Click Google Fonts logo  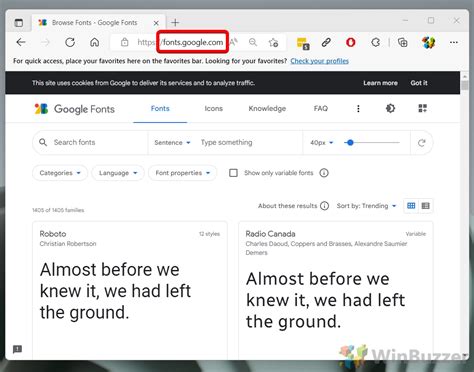tap(75, 109)
